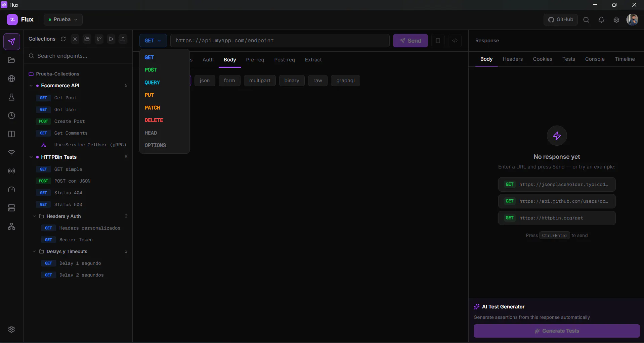Refresh collections with the sync icon
Viewport: 644px width, 343px height.
63,39
